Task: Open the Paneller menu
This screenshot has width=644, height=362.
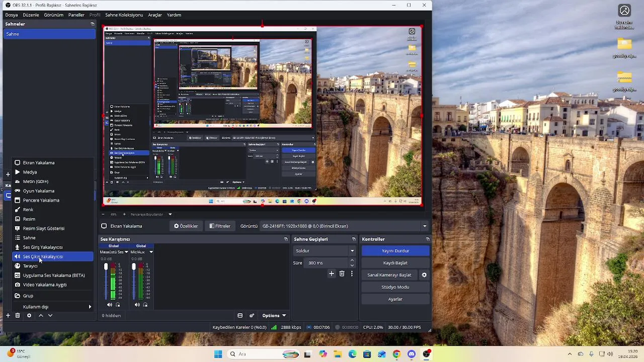Action: click(76, 15)
